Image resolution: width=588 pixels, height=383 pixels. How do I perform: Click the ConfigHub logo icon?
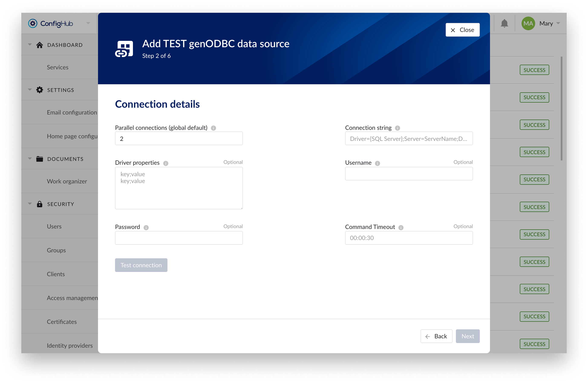pos(33,24)
